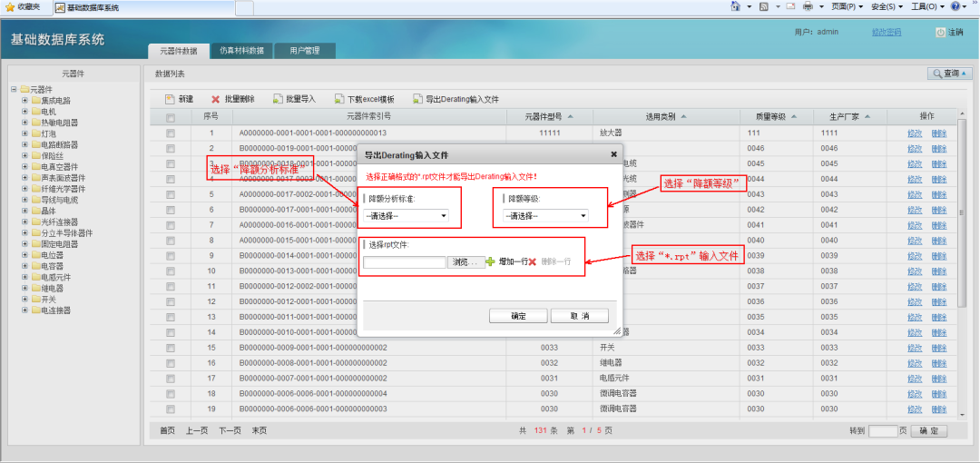
Task: Click the 批量删除 red X icon
Action: pyautogui.click(x=216, y=99)
